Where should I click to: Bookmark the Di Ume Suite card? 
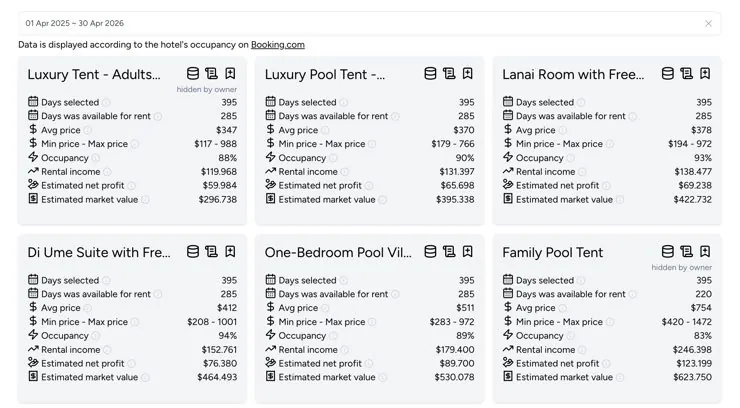tap(230, 251)
